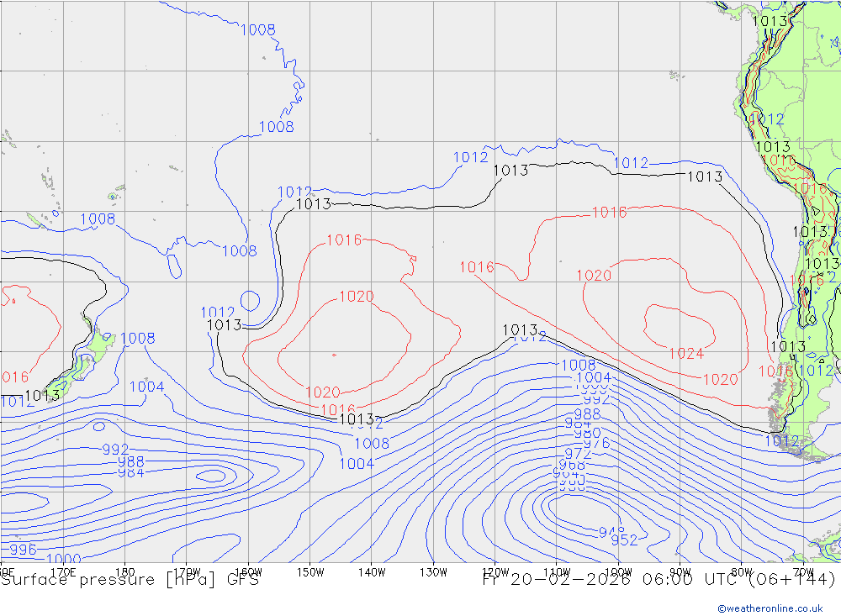
Task: Click the 130W longitude axis label
Action: (x=433, y=572)
